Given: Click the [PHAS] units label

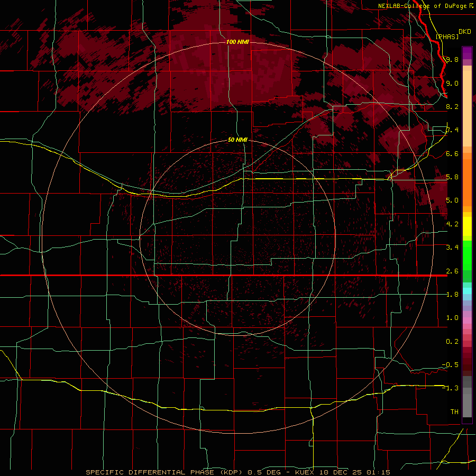Looking at the screenshot, I should (447, 36).
